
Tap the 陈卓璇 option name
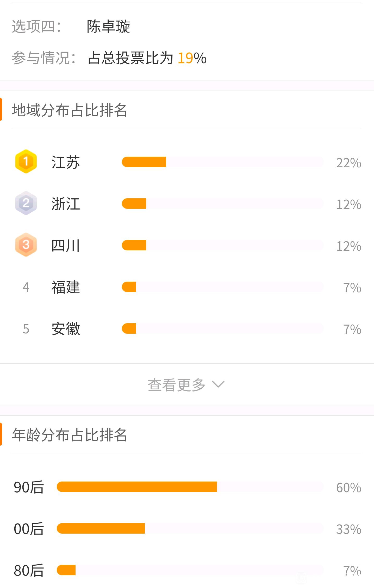click(x=108, y=27)
